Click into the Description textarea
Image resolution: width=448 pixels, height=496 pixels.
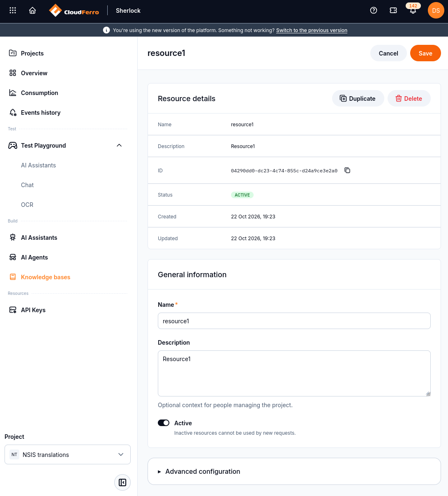294,373
